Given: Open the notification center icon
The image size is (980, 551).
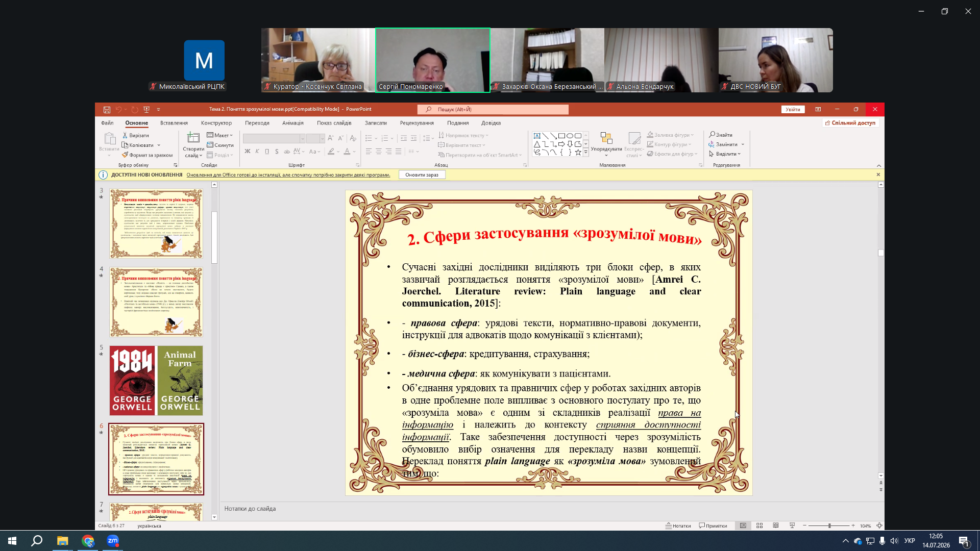Looking at the screenshot, I should coord(964,541).
